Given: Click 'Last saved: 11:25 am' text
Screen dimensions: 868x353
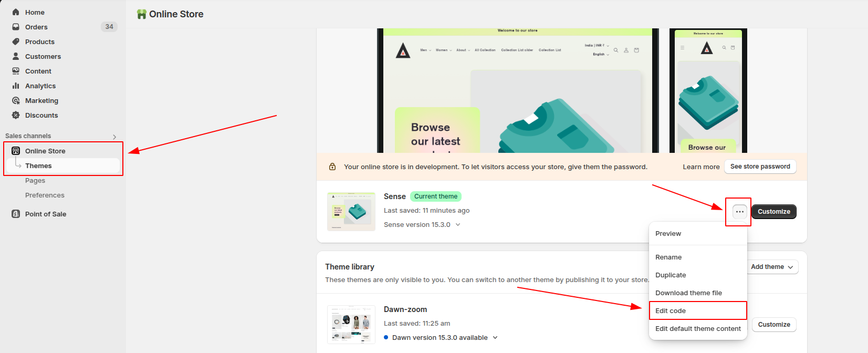Looking at the screenshot, I should point(417,324).
